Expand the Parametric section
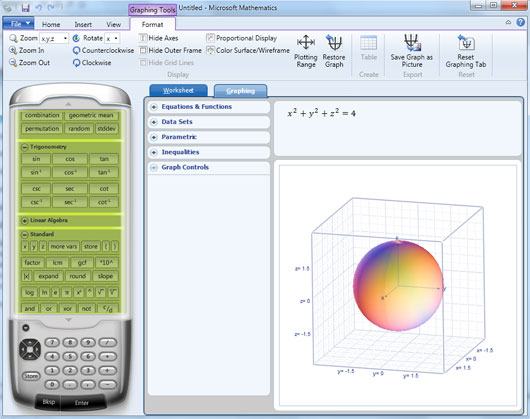 [x=154, y=137]
